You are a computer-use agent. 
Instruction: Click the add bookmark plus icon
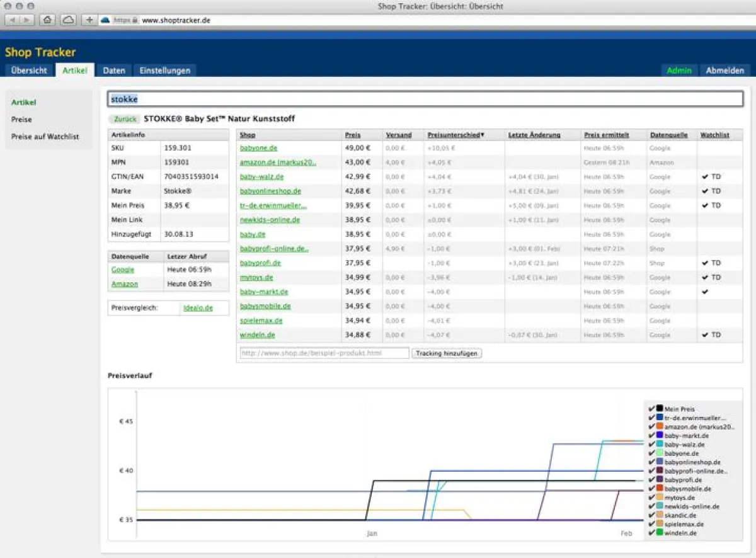[89, 20]
